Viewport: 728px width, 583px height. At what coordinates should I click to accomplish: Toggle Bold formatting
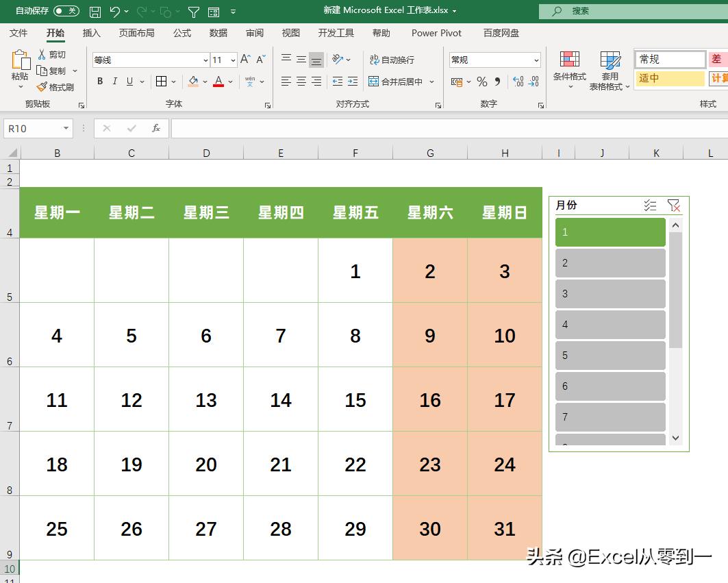tap(99, 82)
